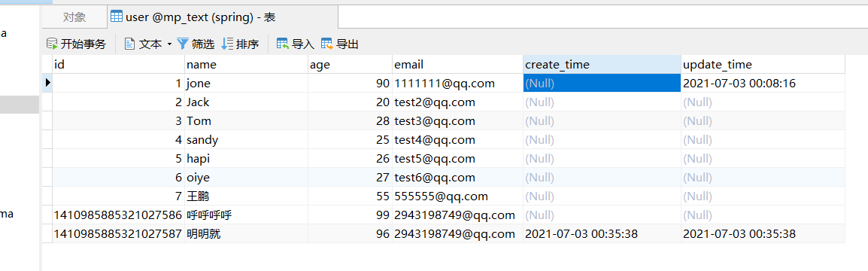
Task: Select the name cell 'sandy'
Action: point(247,140)
